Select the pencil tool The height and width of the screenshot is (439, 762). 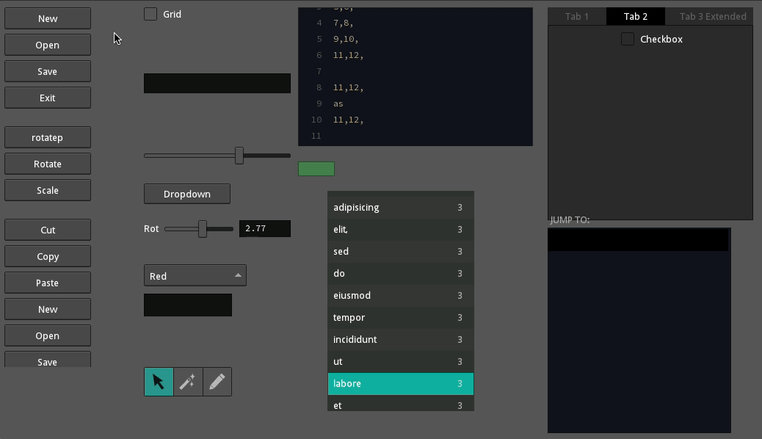tap(217, 382)
